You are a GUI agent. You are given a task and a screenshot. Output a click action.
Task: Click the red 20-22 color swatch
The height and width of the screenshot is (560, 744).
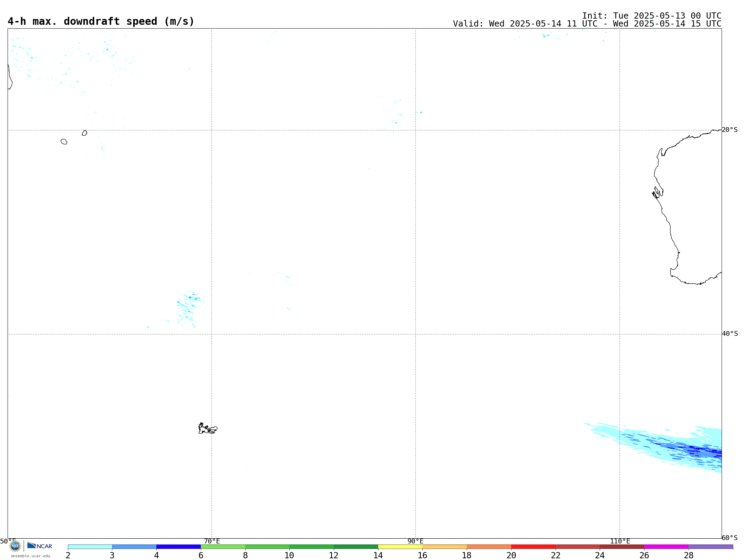[533, 547]
